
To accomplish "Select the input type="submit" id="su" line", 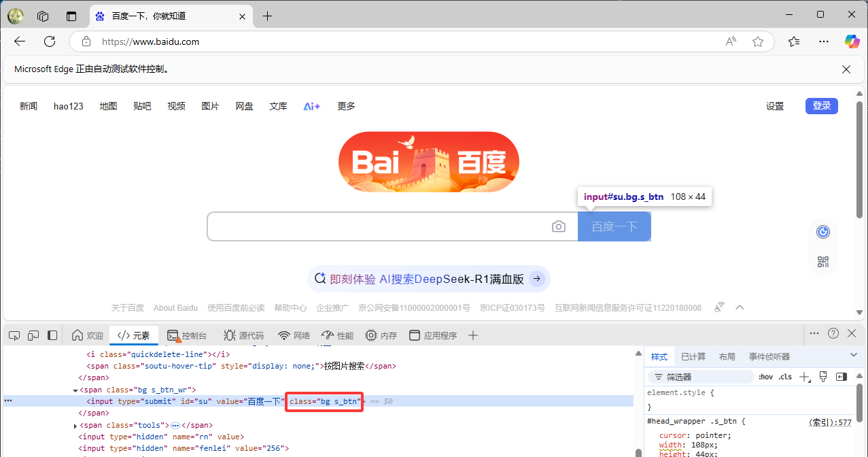I will [x=318, y=401].
